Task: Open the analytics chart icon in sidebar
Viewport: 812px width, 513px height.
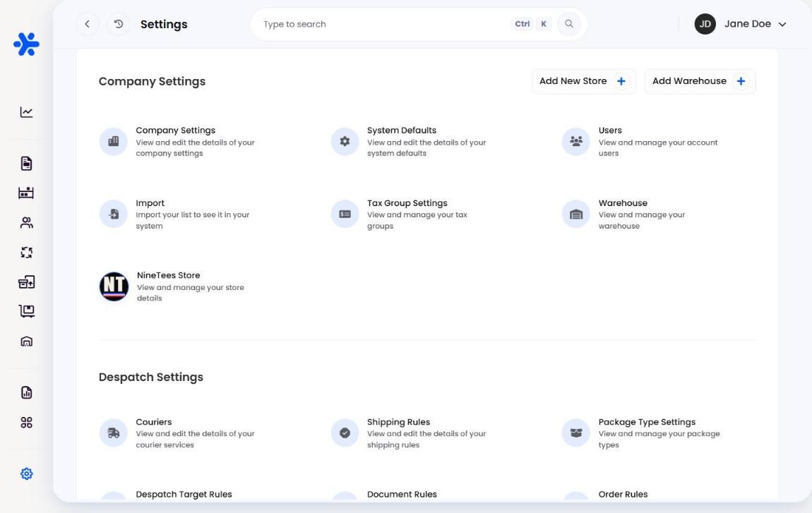Action: coord(26,112)
